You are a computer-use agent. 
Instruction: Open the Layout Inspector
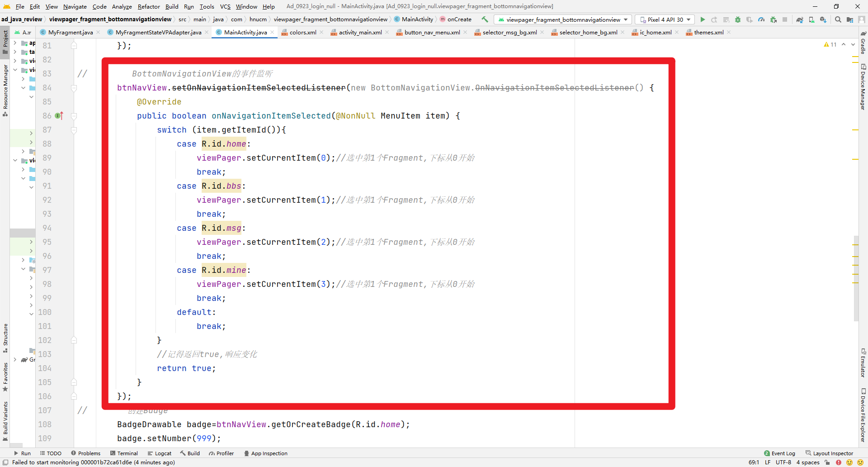[829, 453]
